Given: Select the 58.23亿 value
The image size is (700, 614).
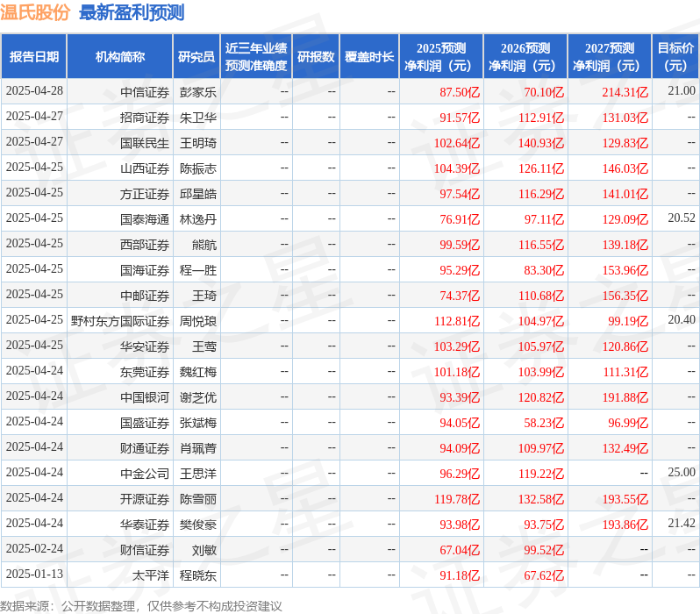Looking at the screenshot, I should tap(544, 423).
